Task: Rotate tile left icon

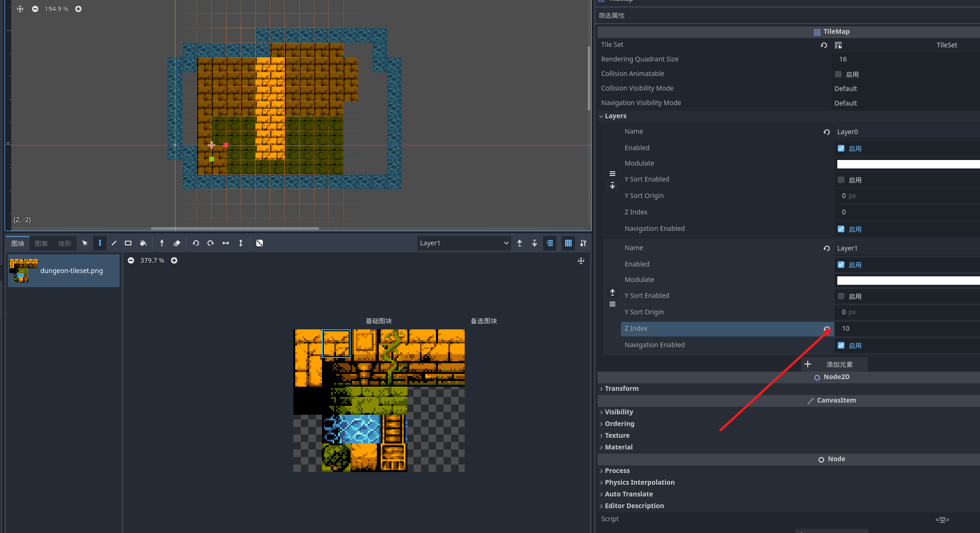Action: point(196,243)
